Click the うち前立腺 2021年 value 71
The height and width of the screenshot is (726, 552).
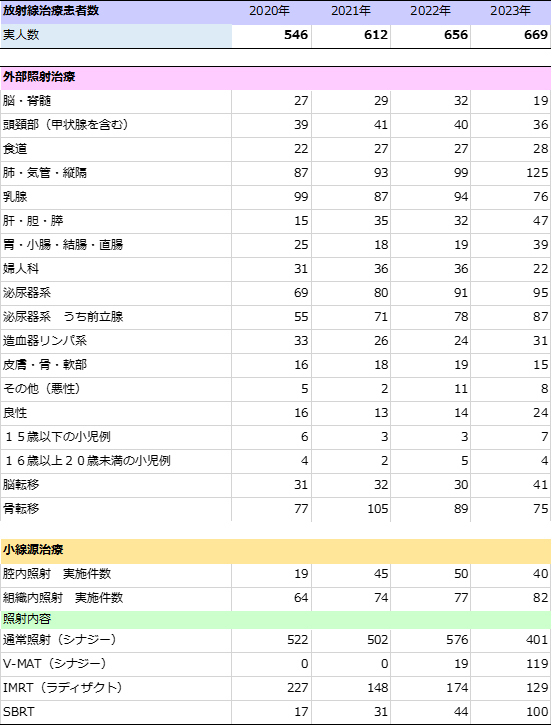pos(381,317)
